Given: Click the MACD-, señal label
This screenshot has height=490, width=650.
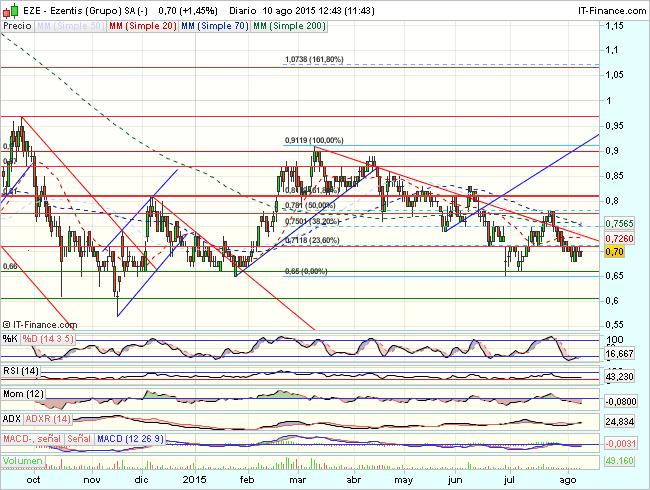Looking at the screenshot, I should 32,439.
